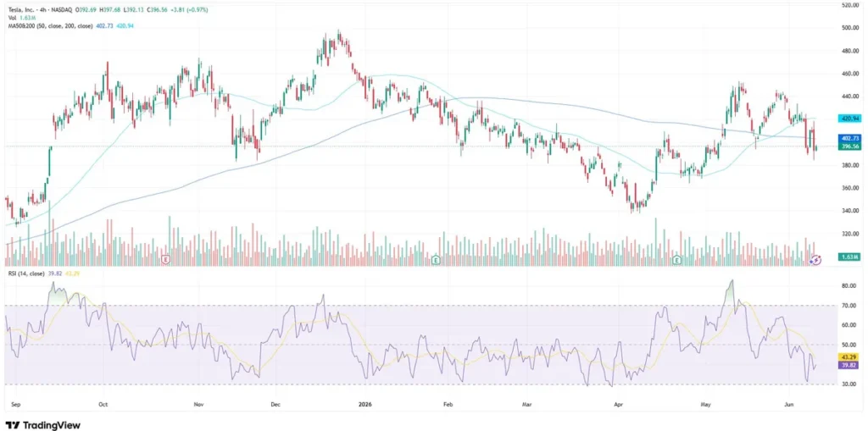Select the close value C396.56 in legend
This screenshot has width=868, height=431.
click(x=157, y=10)
